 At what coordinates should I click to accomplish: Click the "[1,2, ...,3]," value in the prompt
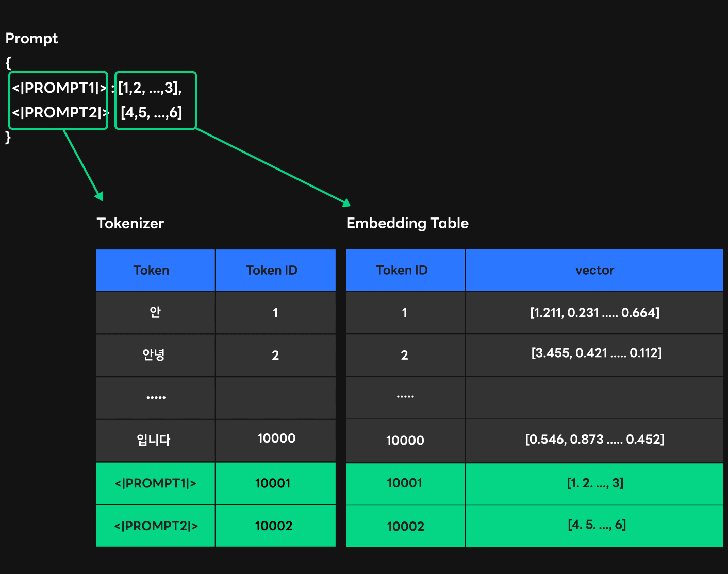click(150, 88)
